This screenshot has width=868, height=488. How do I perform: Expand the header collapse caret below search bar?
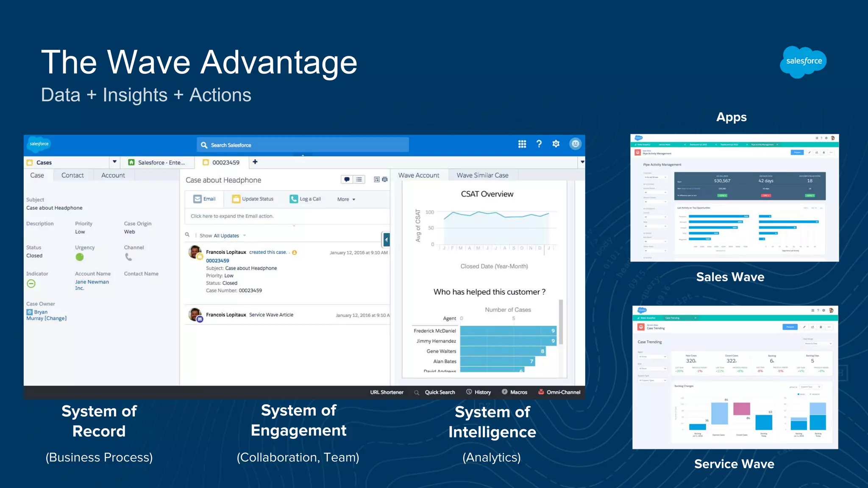click(303, 155)
